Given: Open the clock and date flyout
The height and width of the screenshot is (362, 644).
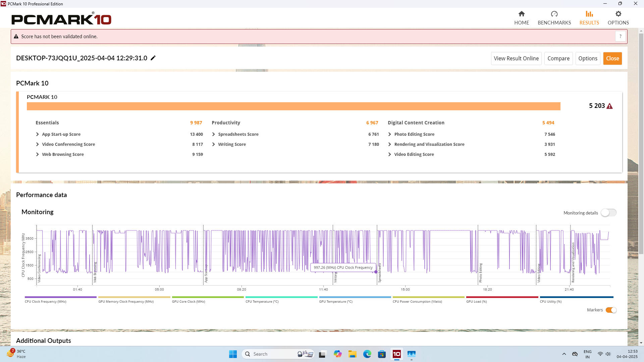Looking at the screenshot, I should pyautogui.click(x=627, y=354).
